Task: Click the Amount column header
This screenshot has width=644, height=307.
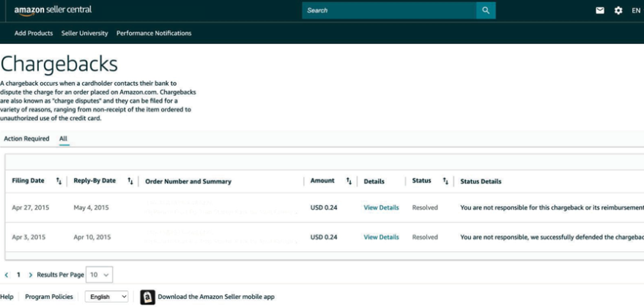Action: pyautogui.click(x=322, y=180)
